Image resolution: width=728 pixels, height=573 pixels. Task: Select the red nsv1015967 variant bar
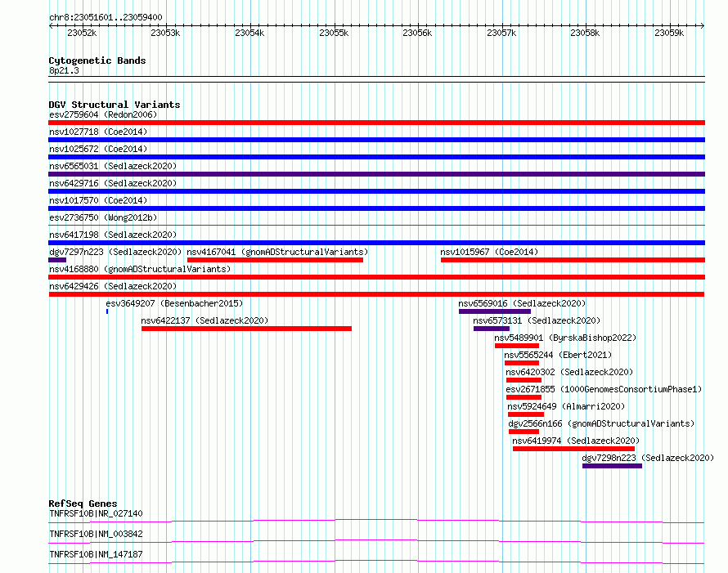point(573,260)
